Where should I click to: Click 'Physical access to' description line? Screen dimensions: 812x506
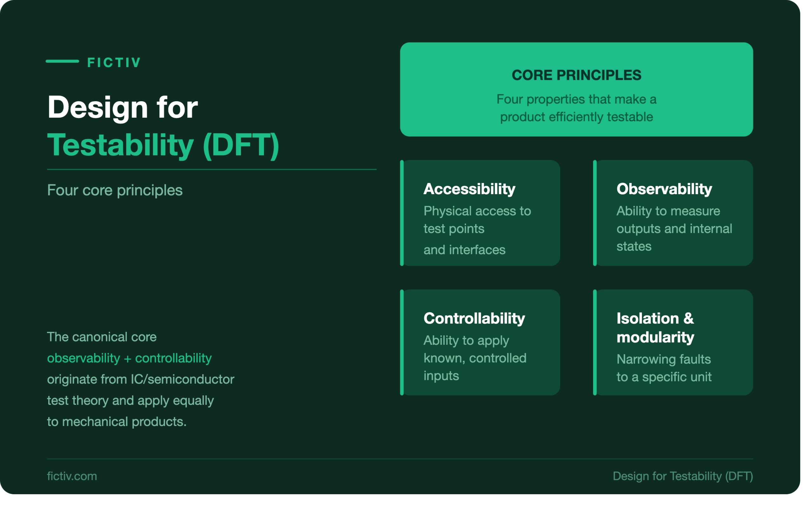477,211
